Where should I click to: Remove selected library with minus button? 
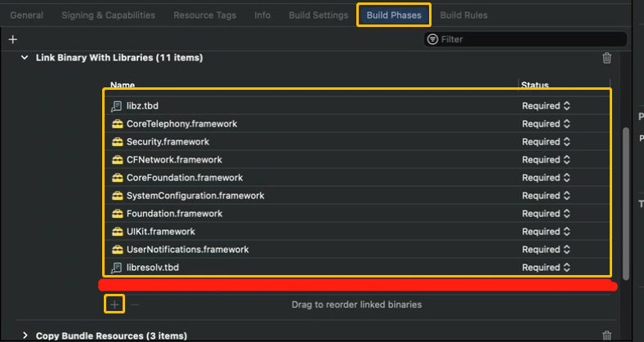[135, 304]
